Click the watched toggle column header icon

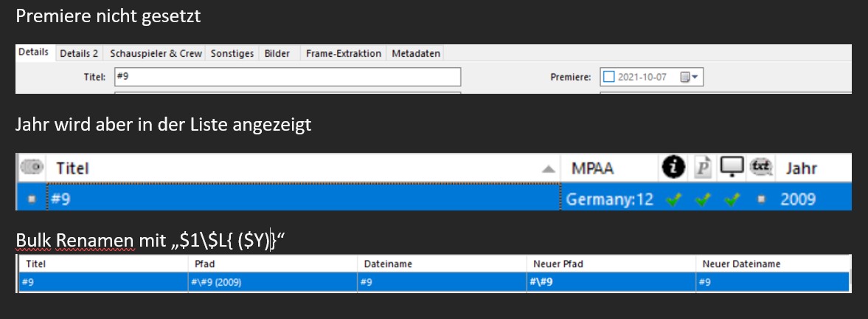click(x=32, y=167)
